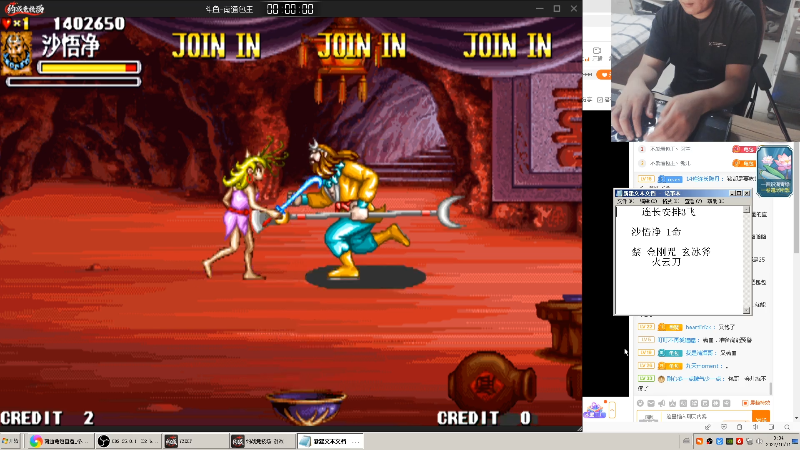The image size is (800, 450).
Task: Open the second red game emulator taskbar item
Action: [x=263, y=441]
